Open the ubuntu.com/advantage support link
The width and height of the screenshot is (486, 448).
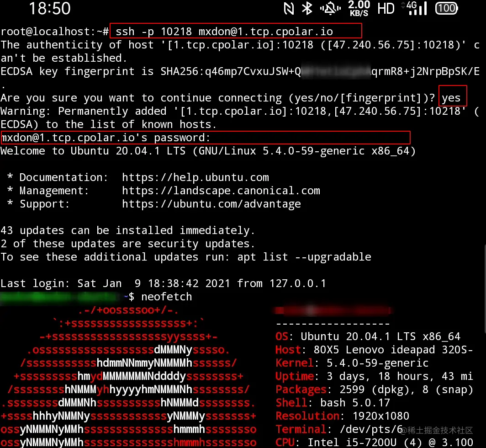pyautogui.click(x=211, y=204)
